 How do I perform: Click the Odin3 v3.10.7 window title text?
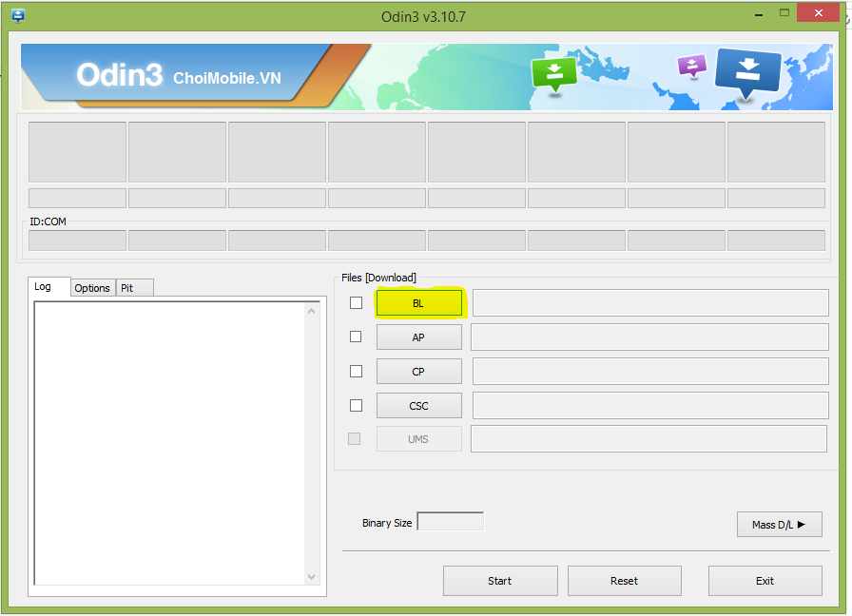click(423, 17)
